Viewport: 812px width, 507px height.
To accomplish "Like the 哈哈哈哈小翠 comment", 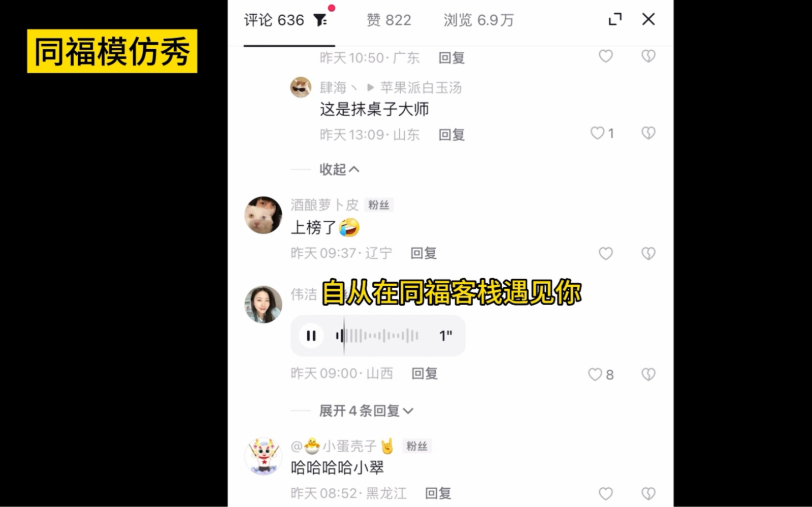I will pyautogui.click(x=606, y=493).
